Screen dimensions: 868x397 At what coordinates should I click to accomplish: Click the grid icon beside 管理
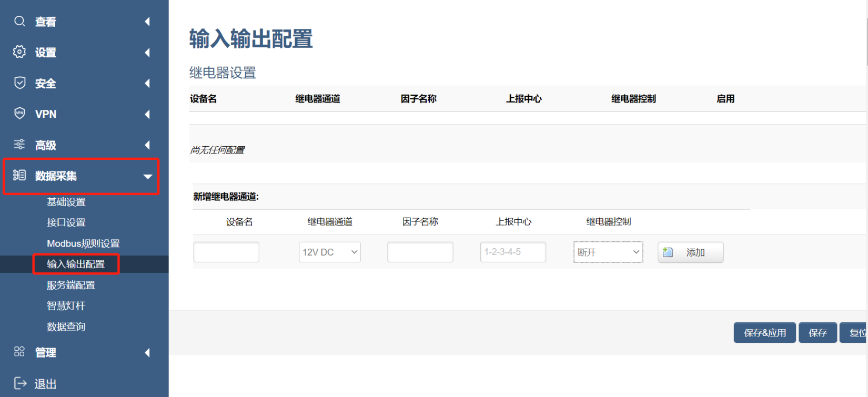[19, 352]
